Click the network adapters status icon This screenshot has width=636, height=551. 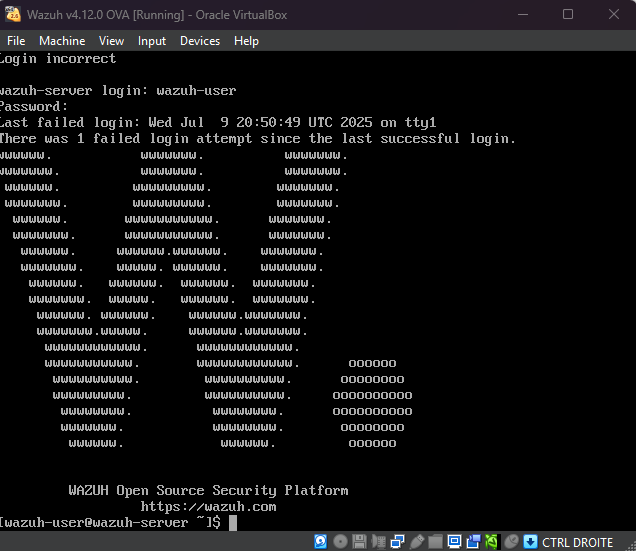[x=398, y=541]
